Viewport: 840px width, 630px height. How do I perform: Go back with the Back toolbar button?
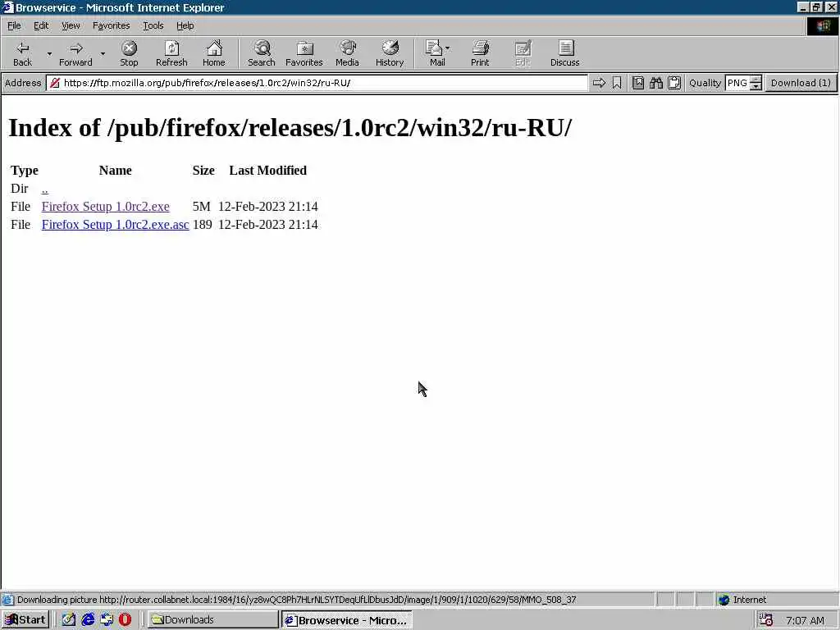click(x=22, y=53)
